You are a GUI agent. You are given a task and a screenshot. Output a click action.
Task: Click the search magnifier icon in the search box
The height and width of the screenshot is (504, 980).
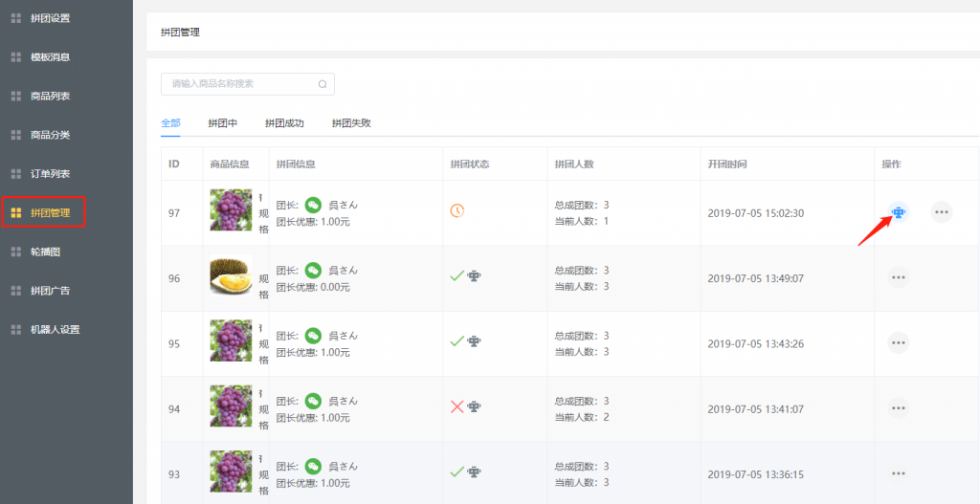coord(323,84)
